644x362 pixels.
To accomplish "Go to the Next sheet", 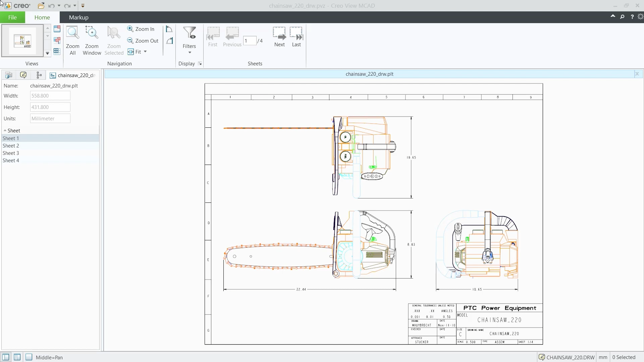I will point(279,37).
